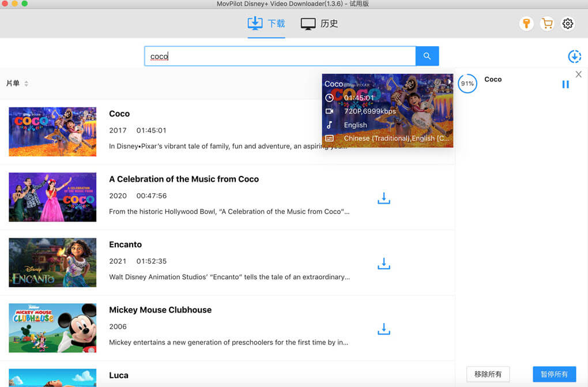Click the English audio text in popup
The image size is (588, 387).
[x=356, y=125]
